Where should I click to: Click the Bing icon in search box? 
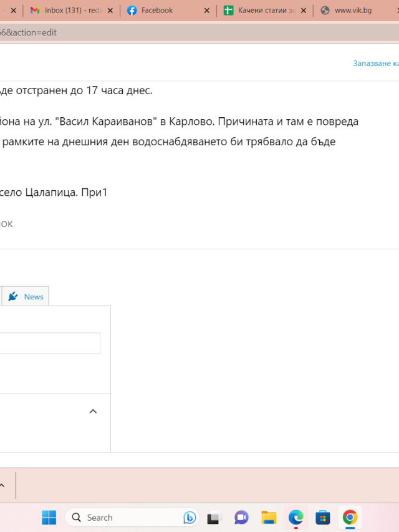pyautogui.click(x=190, y=518)
